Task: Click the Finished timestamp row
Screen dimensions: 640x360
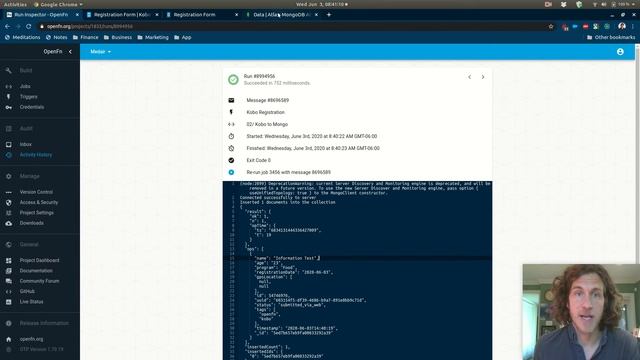Action: 313,149
